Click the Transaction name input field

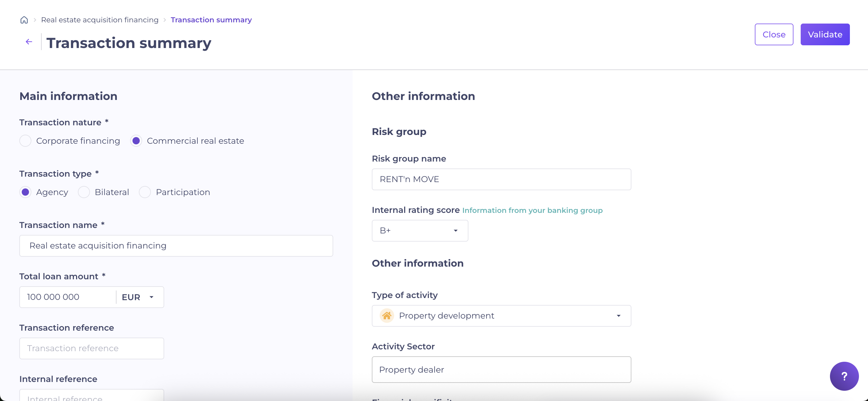pyautogui.click(x=176, y=245)
